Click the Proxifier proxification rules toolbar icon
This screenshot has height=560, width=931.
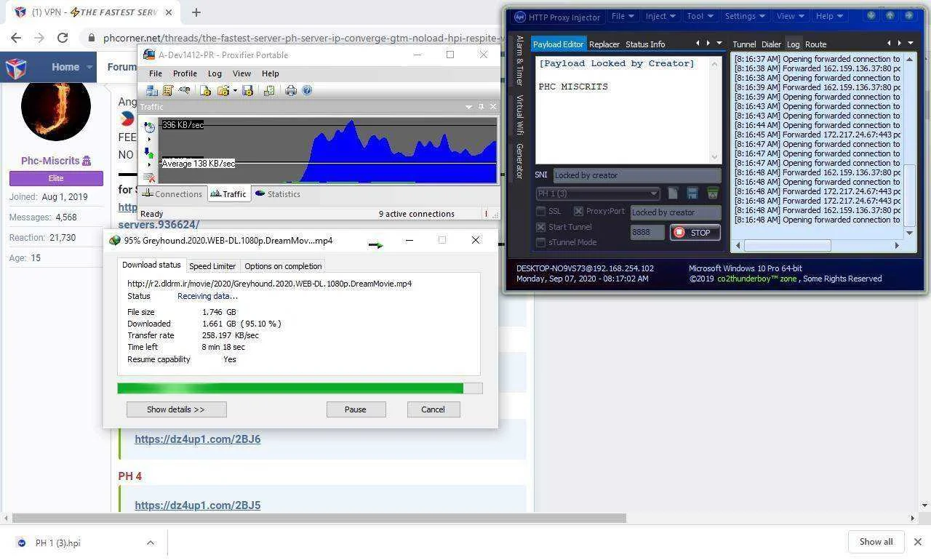pos(167,91)
